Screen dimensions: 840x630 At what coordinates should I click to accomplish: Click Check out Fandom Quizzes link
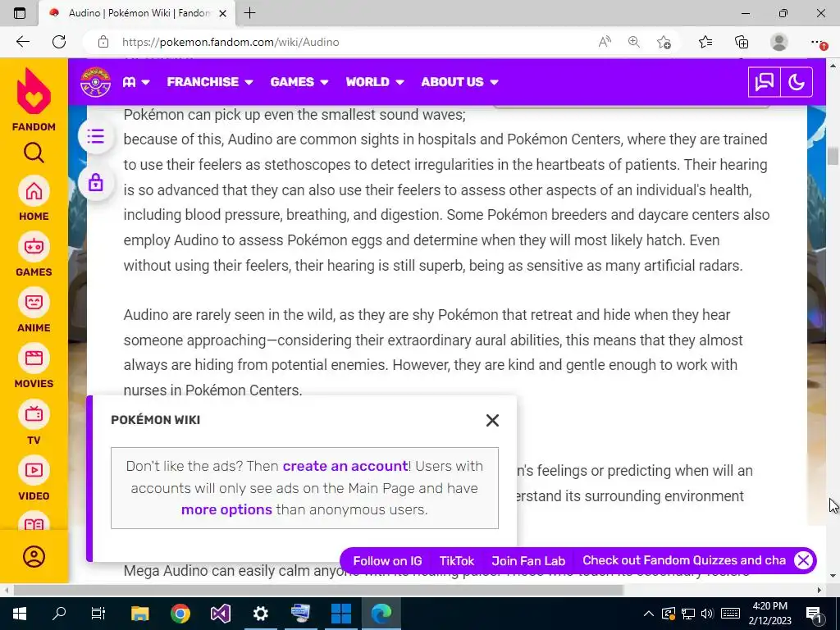click(683, 560)
